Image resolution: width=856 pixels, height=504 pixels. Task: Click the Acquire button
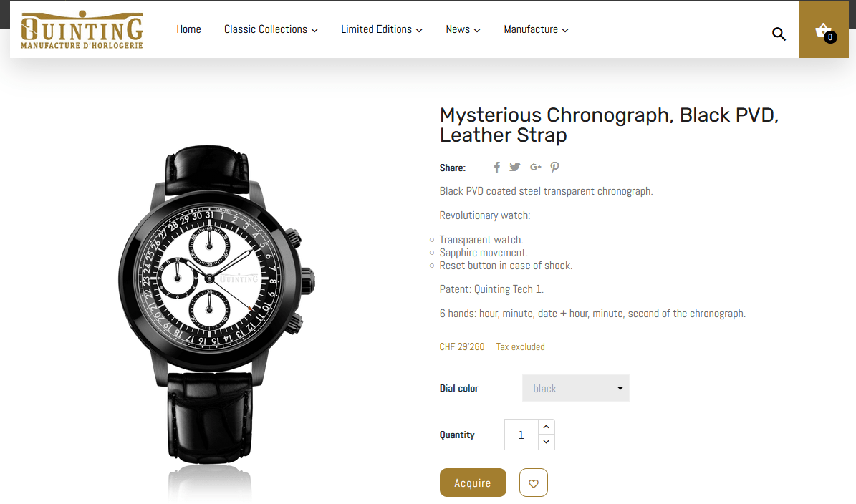(473, 483)
